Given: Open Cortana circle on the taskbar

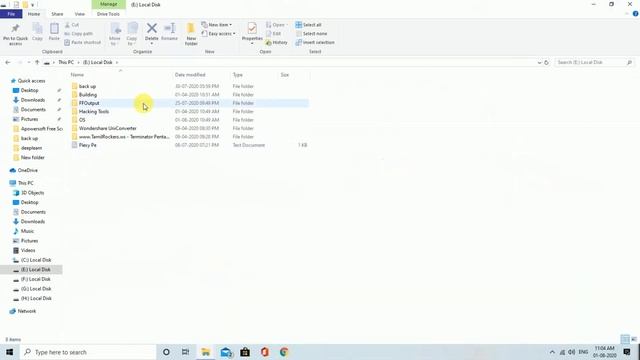Looking at the screenshot, I should 166,352.
